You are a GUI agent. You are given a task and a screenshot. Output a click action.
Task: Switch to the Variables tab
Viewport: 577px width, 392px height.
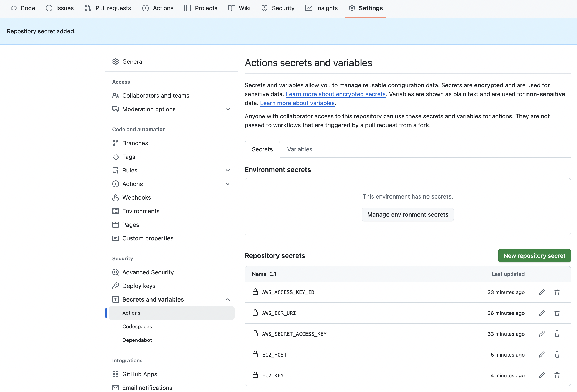(299, 149)
